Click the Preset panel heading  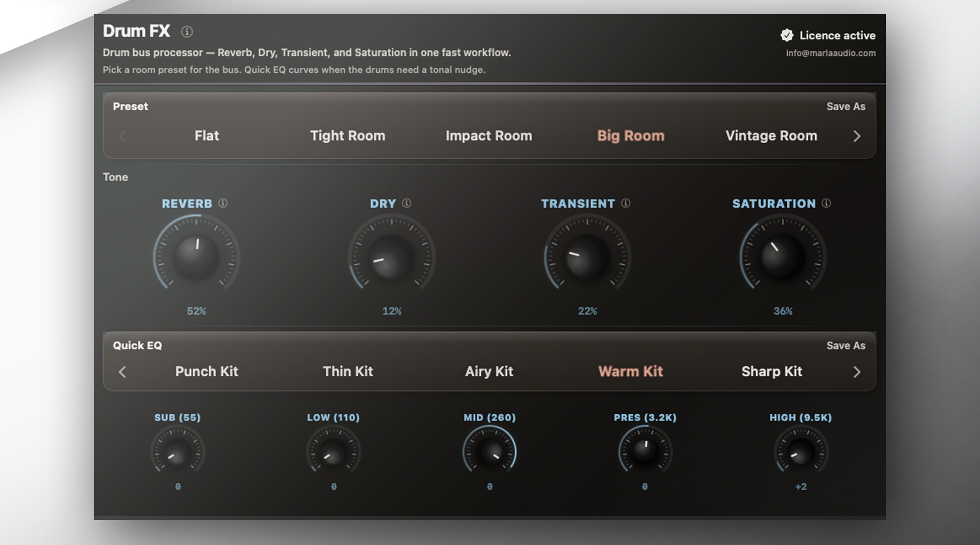point(130,106)
